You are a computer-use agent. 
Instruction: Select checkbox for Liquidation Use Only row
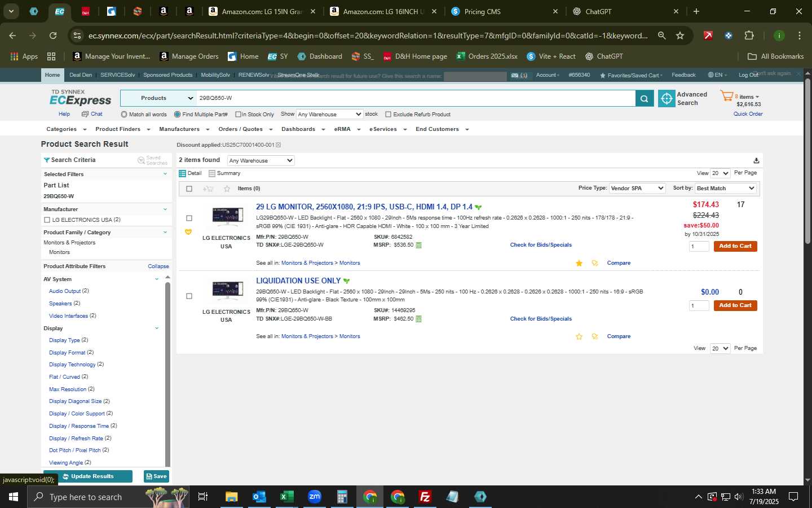click(x=189, y=296)
